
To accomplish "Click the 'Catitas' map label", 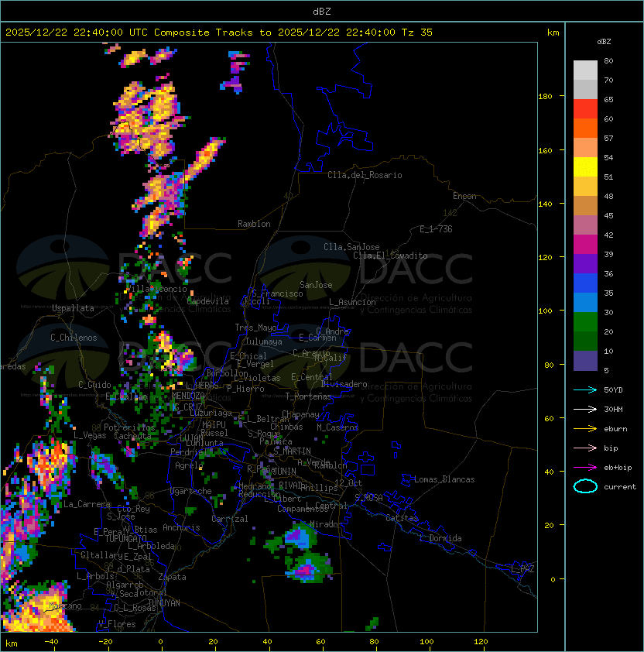I will click(402, 518).
